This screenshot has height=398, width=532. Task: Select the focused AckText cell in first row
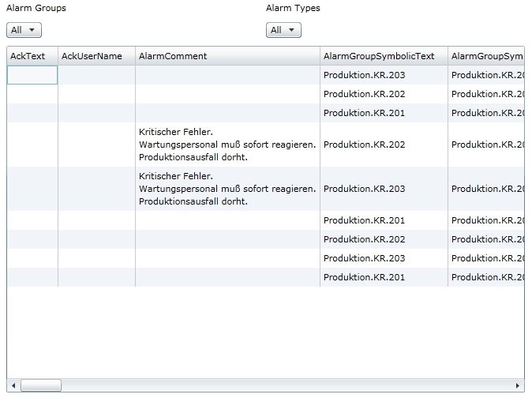click(x=32, y=75)
